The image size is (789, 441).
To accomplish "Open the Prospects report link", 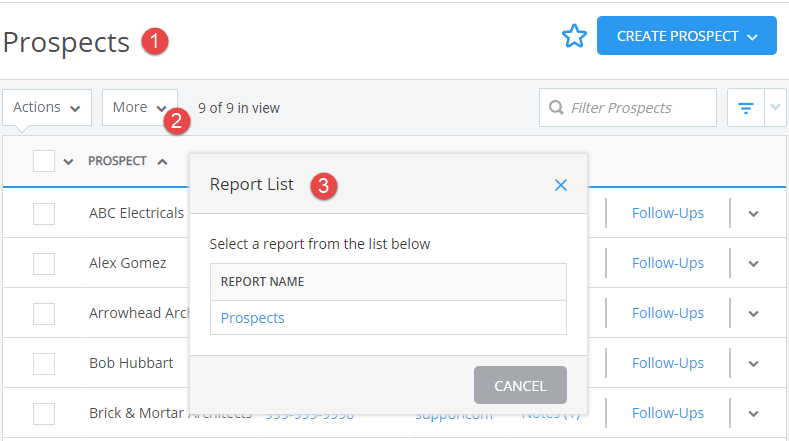I will coord(253,318).
